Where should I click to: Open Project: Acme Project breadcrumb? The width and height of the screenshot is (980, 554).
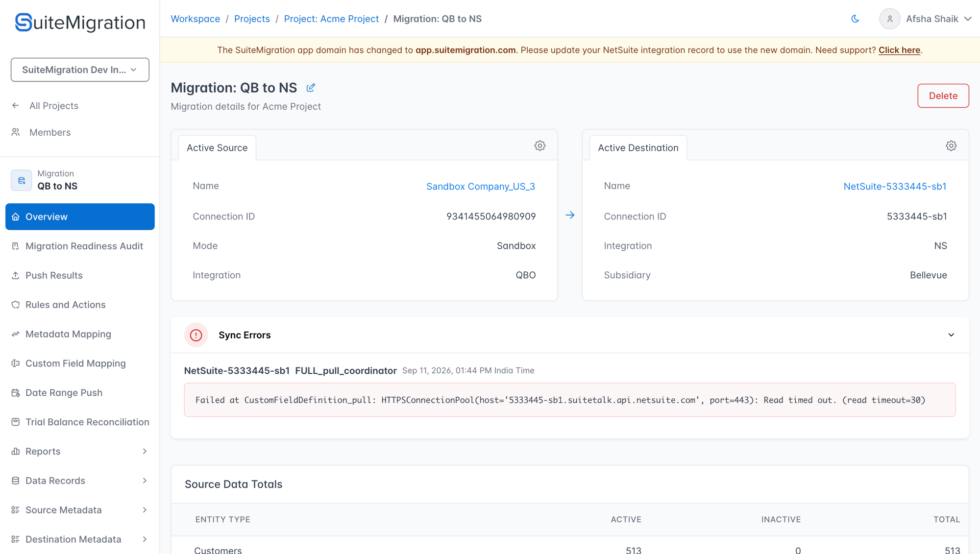click(x=331, y=19)
